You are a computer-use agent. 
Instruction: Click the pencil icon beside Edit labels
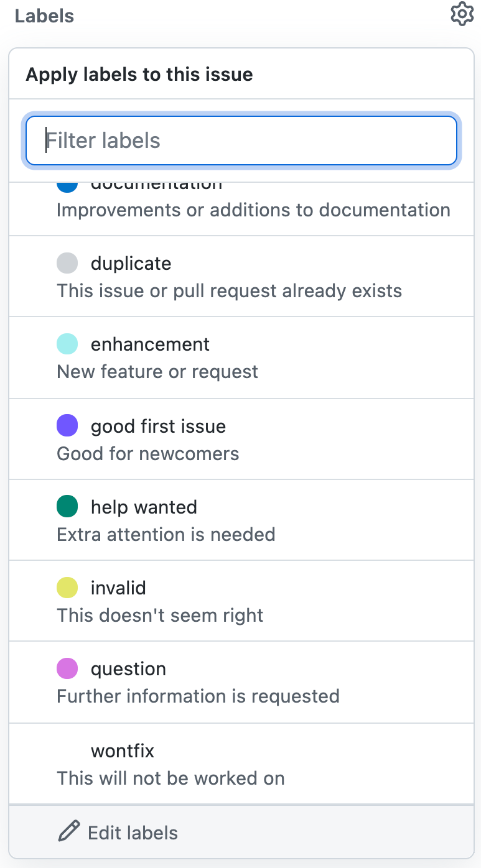pyautogui.click(x=69, y=831)
